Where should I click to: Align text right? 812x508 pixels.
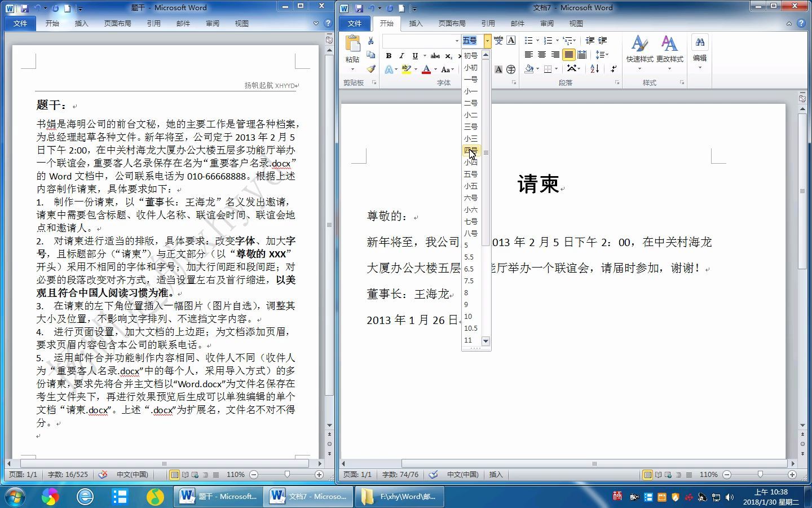[555, 55]
